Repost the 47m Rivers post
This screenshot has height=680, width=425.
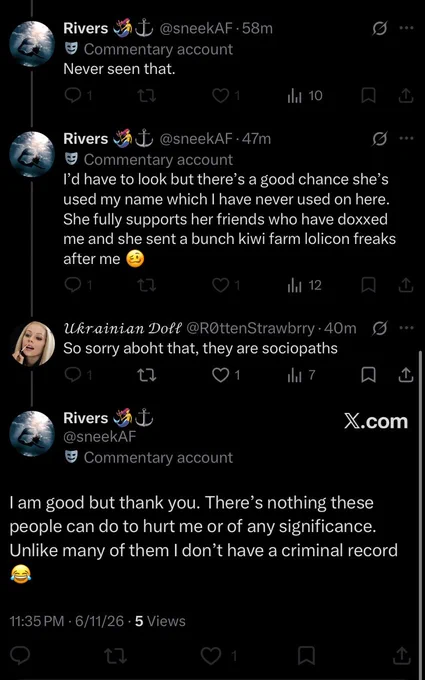(148, 285)
